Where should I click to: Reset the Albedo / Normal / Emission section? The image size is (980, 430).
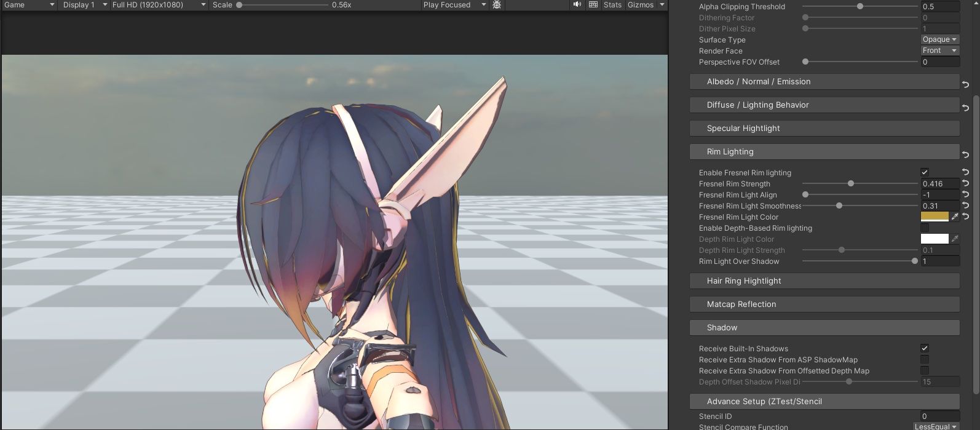pyautogui.click(x=965, y=84)
